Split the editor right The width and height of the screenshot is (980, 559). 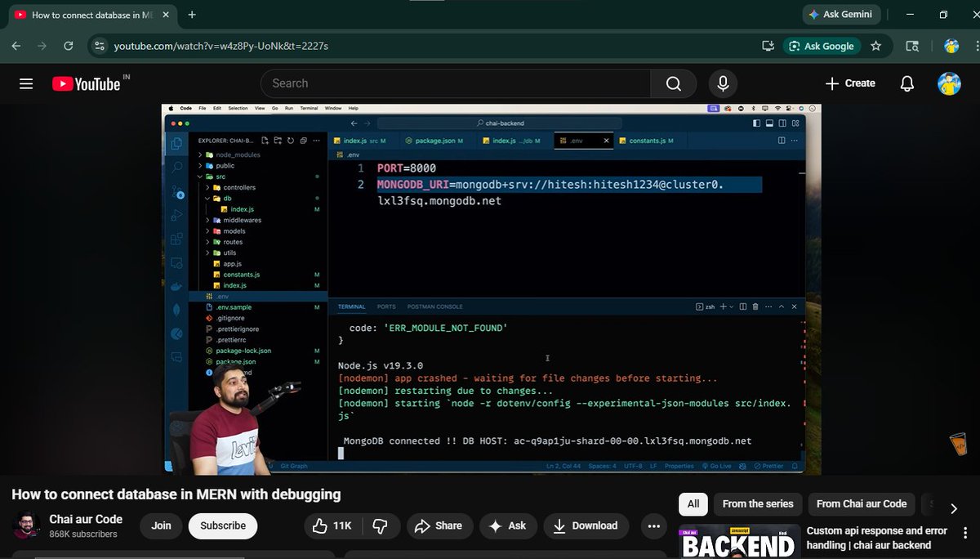(x=782, y=141)
